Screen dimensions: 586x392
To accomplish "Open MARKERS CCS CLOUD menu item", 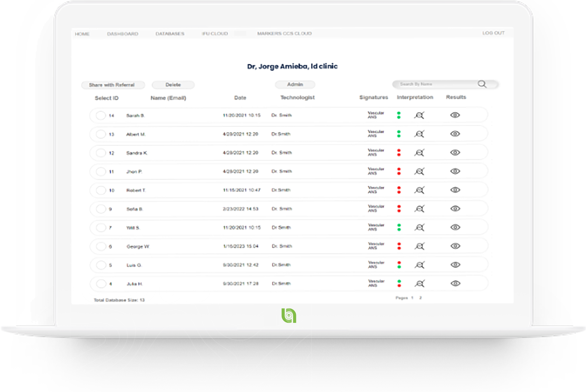I will coord(284,33).
